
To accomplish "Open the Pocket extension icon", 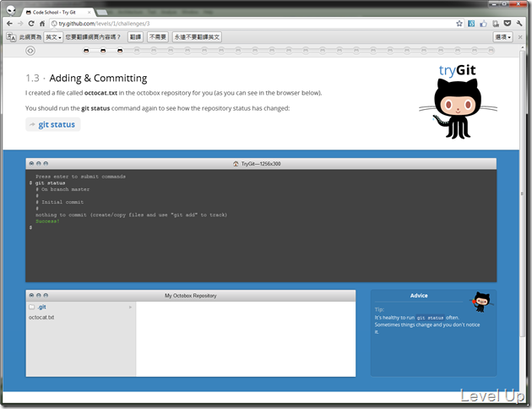I will click(508, 24).
